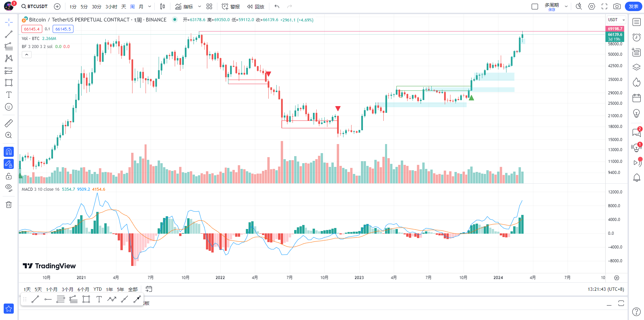Open the candlestick chart type selector
The image size is (644, 320).
coord(163,6)
